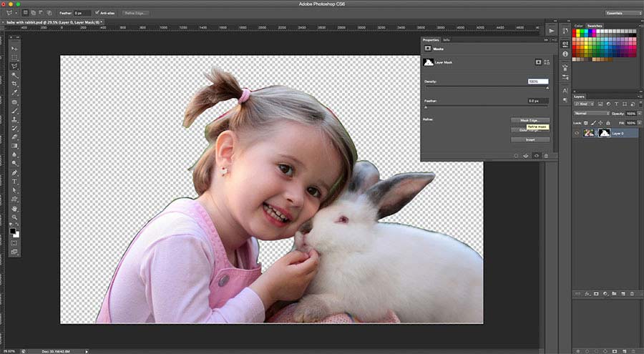Select the Type tool

[14, 182]
